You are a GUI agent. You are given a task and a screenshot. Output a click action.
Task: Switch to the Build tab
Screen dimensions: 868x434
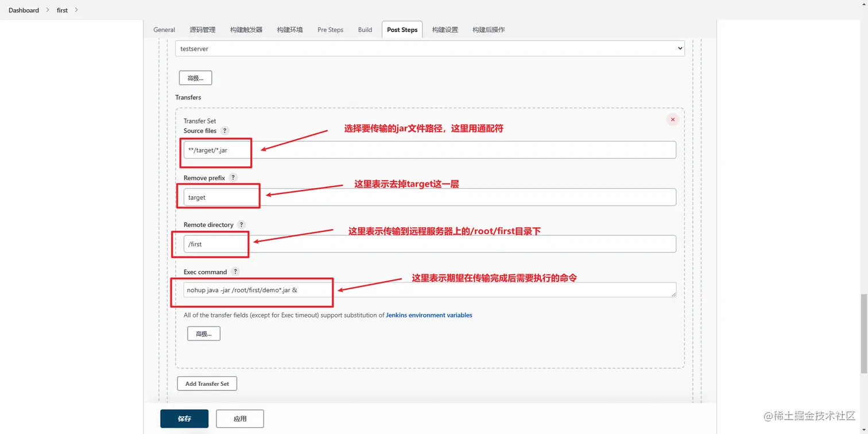pyautogui.click(x=365, y=30)
